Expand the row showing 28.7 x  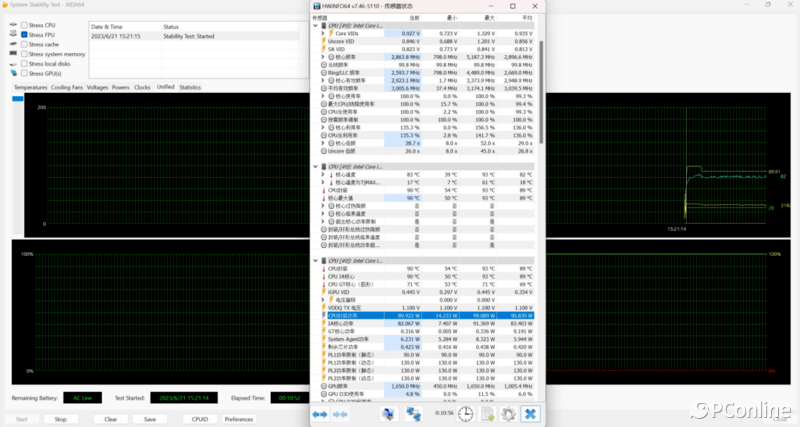[323, 143]
